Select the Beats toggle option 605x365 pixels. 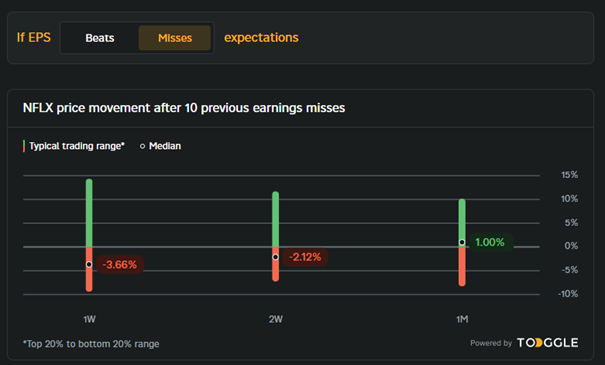pos(100,38)
